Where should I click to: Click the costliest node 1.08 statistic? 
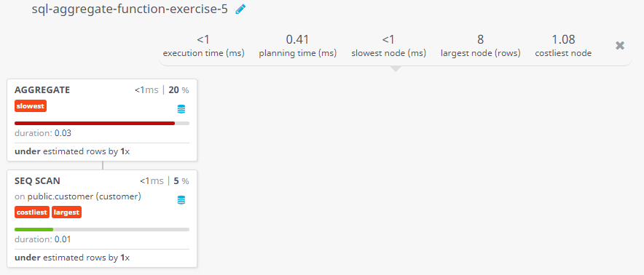pos(563,46)
